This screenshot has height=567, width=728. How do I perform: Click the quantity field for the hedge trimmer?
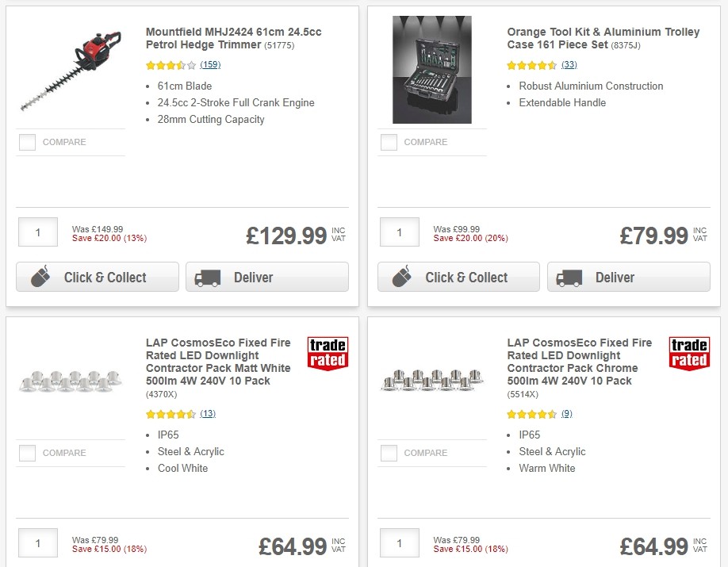click(37, 232)
